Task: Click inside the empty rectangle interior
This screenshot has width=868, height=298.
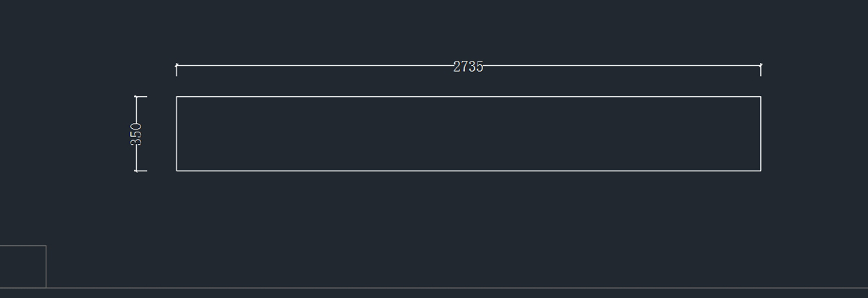Action: (x=469, y=134)
